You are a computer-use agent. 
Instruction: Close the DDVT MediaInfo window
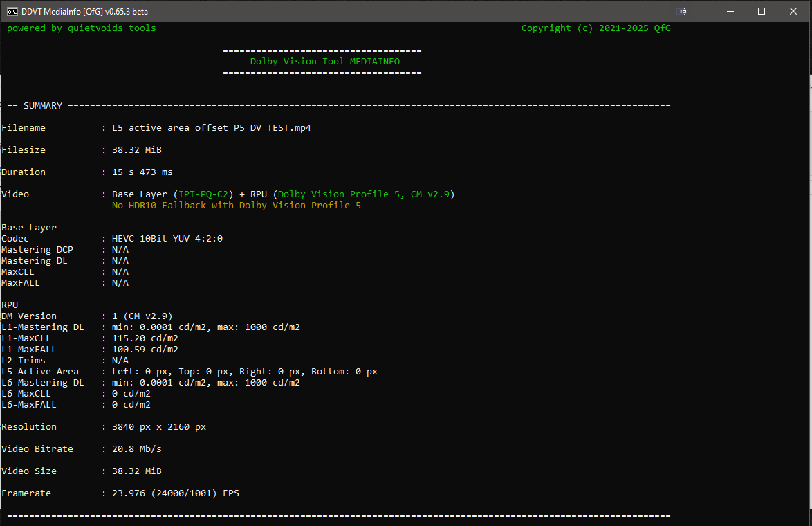coord(793,11)
